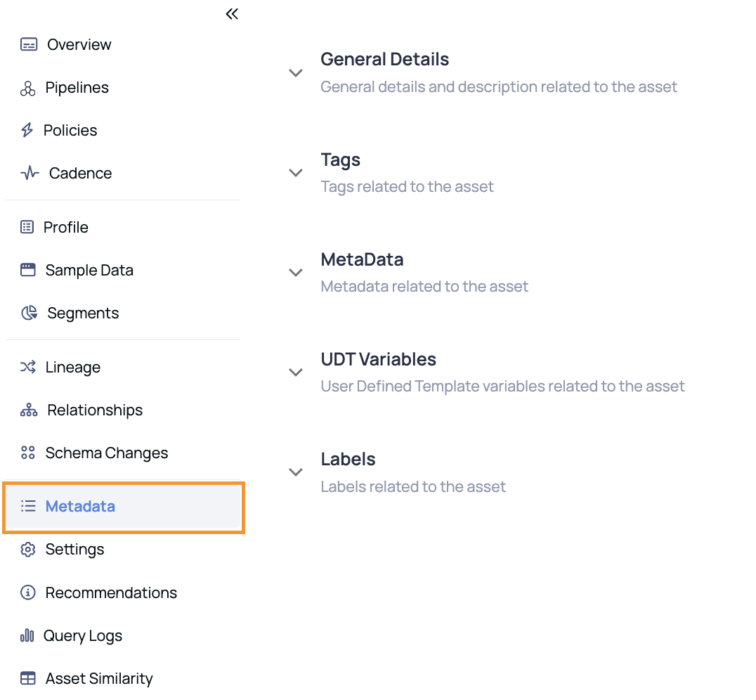Click the Settings gear icon
The image size is (756, 700).
[x=28, y=550]
